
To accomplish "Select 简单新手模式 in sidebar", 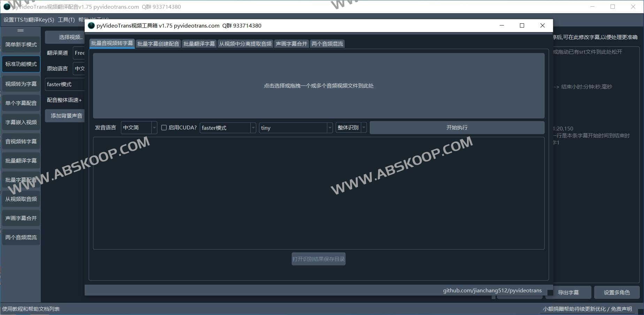I will coord(21,45).
